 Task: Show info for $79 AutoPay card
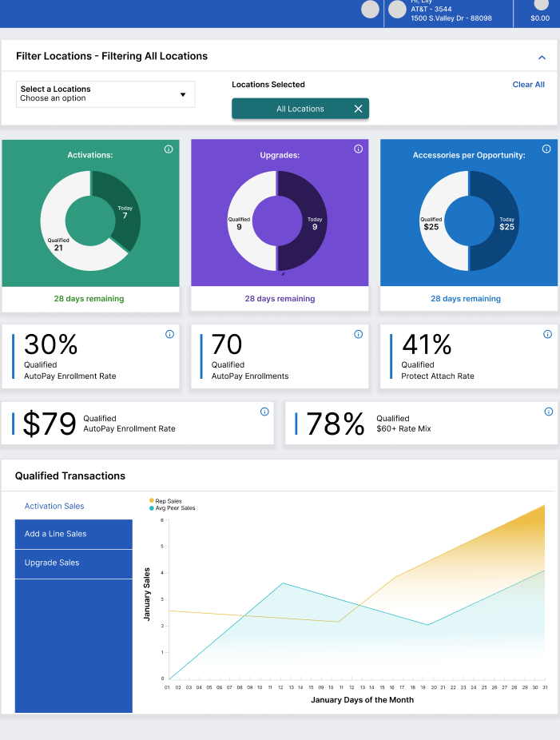[264, 412]
